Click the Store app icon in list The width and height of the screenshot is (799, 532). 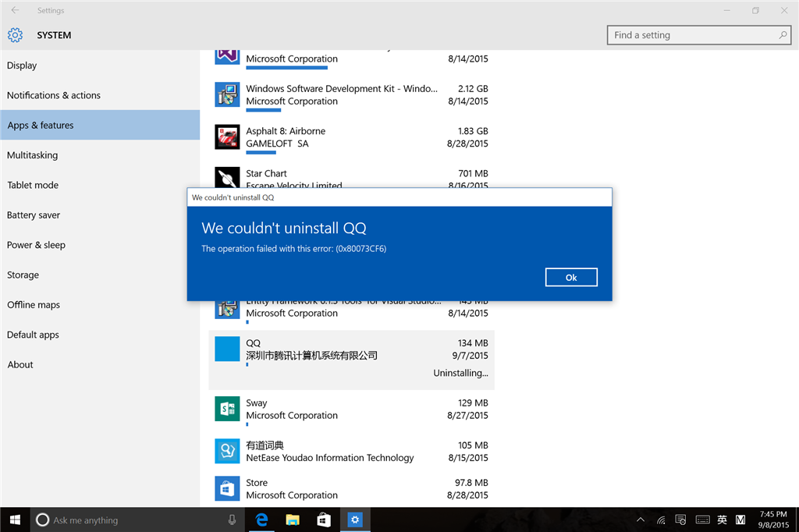tap(227, 488)
